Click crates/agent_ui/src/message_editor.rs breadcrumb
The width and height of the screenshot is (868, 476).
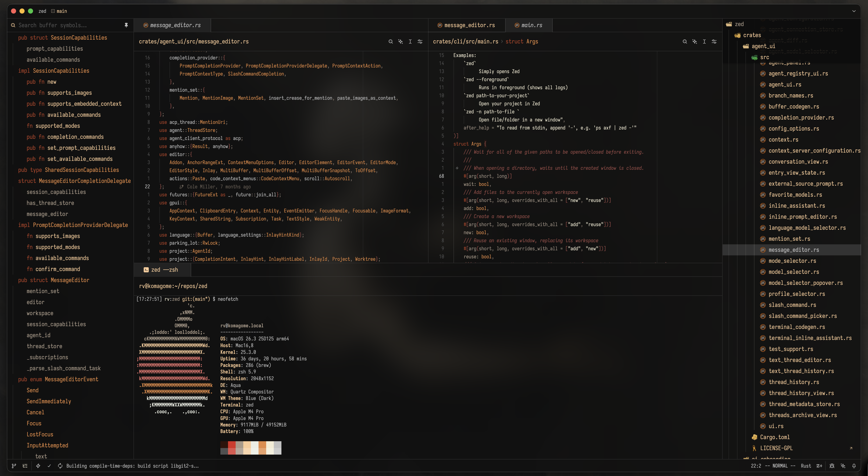194,42
